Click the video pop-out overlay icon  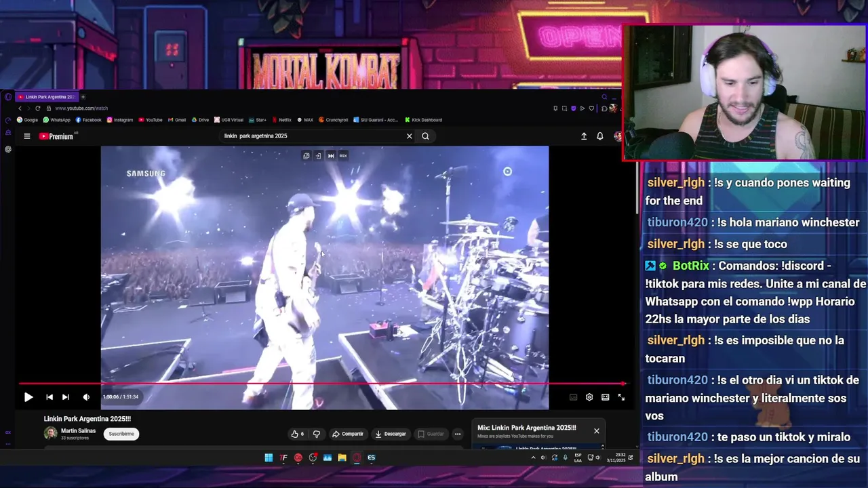307,156
